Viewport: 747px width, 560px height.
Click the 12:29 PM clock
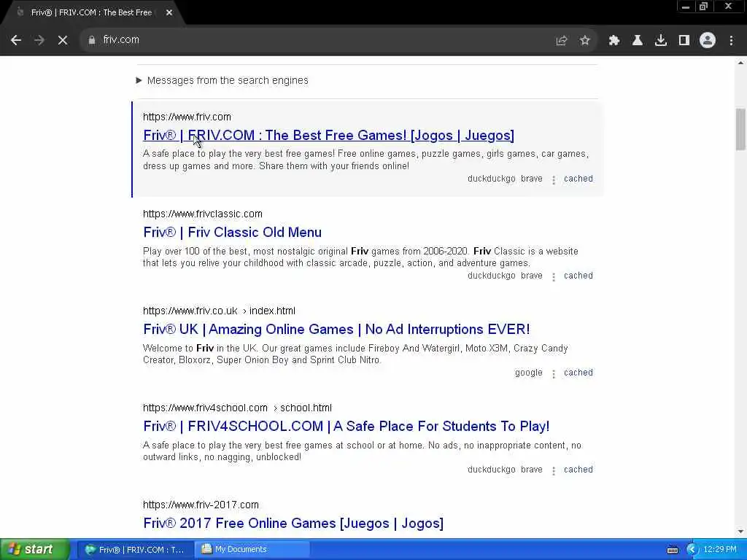click(x=720, y=550)
